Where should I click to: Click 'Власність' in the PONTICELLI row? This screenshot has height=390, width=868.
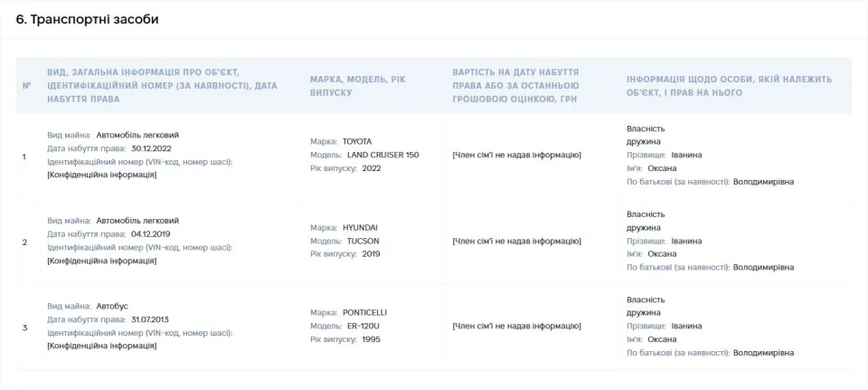pos(646,300)
